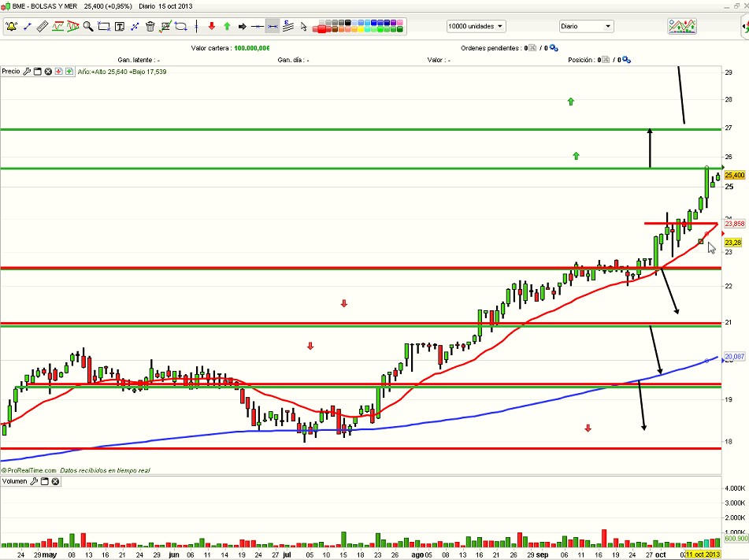Viewport: 749px width, 560px height.
Task: Select the rectangle drawing tool
Action: pos(104,26)
